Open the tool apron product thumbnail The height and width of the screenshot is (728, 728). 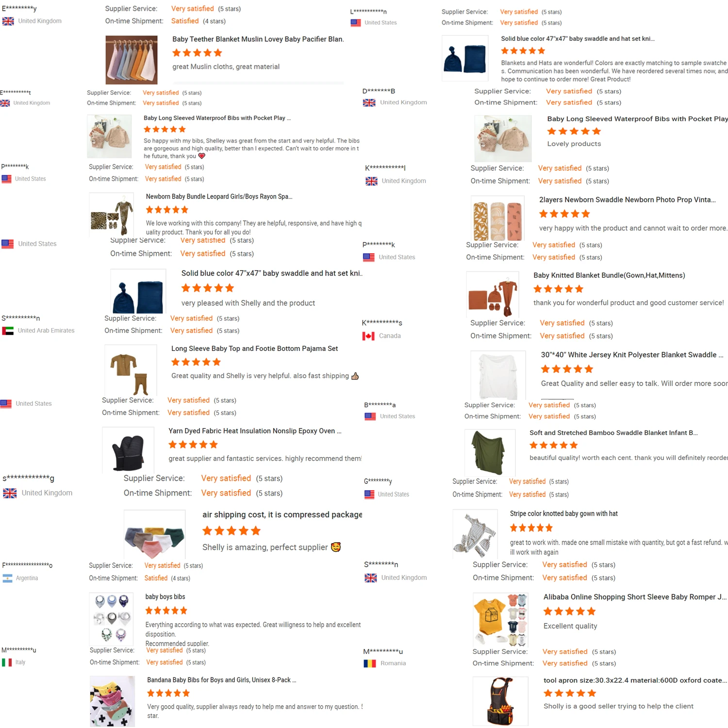click(500, 701)
